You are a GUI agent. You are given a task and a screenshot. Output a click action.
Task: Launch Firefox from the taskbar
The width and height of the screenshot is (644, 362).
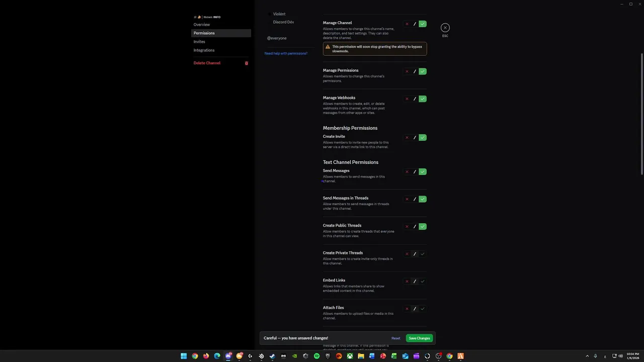[x=206, y=356]
